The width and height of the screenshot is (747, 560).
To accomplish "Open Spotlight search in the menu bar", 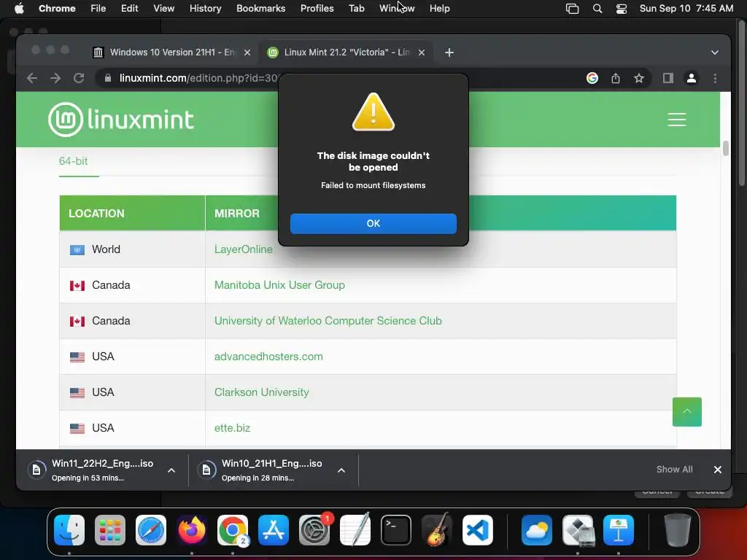I will [597, 9].
